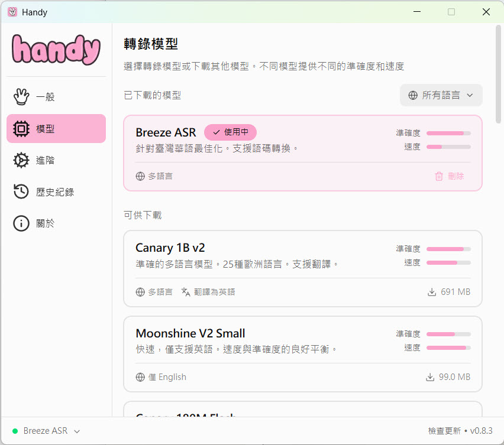Click Moonshine V2 Small 速度 bar

point(448,347)
